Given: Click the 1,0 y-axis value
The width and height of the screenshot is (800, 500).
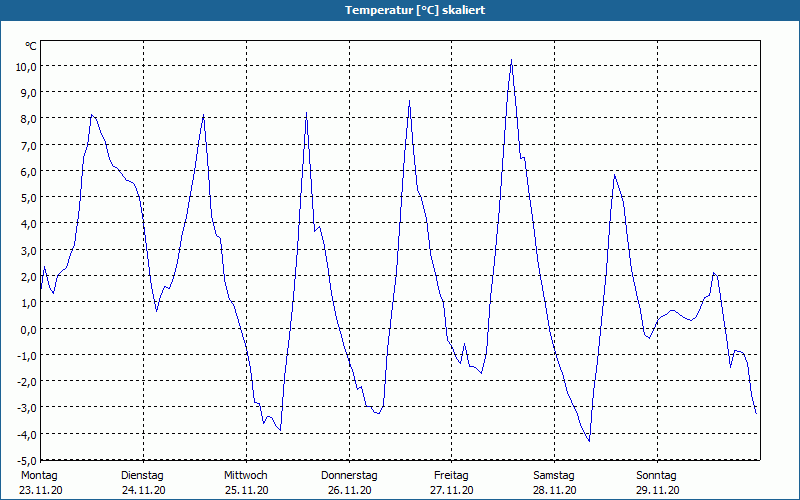Looking at the screenshot, I should tap(28, 303).
